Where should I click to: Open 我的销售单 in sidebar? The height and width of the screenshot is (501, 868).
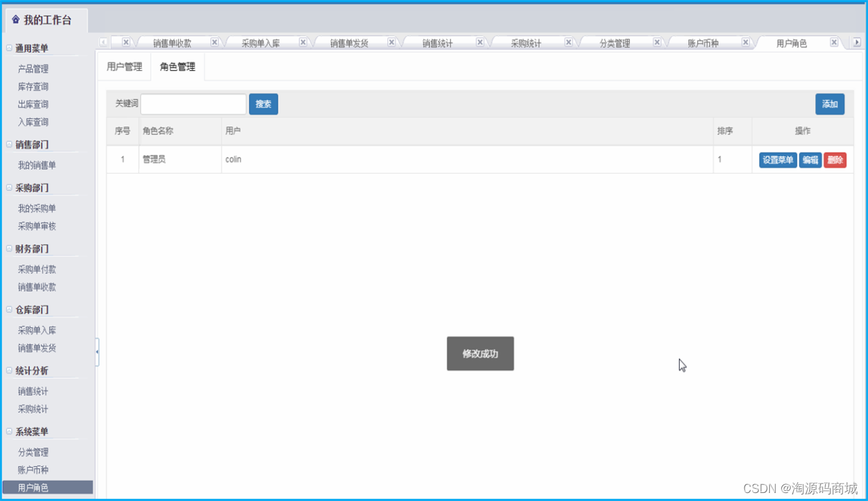tap(37, 165)
